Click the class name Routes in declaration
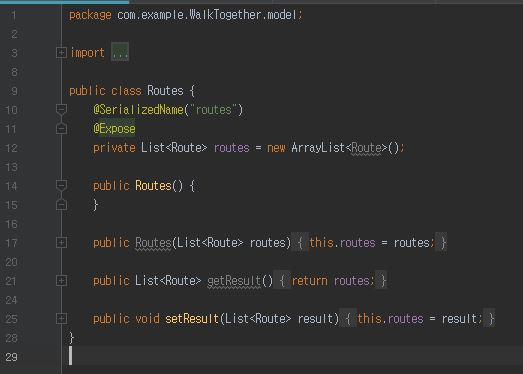Screen dimensions: 523x374 point(165,91)
